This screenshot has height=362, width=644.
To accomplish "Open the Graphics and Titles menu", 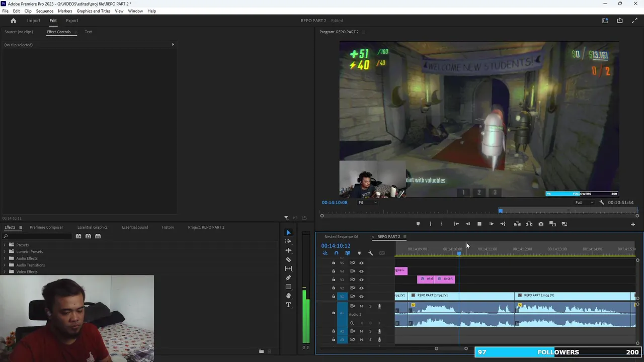I will point(94,11).
